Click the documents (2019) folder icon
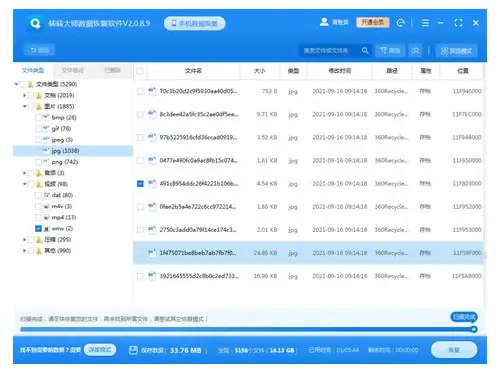 click(39, 95)
